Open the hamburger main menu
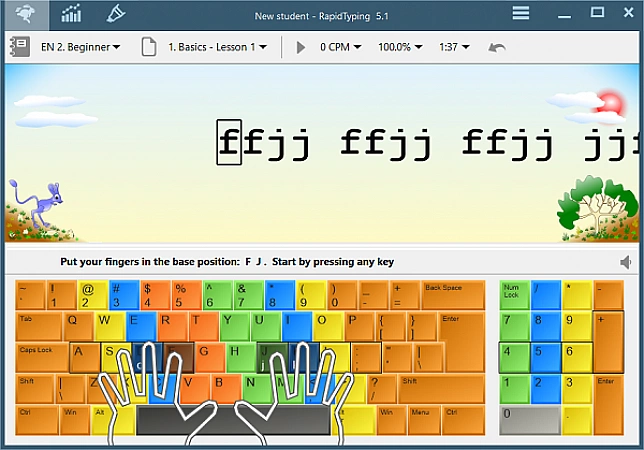Viewport: 644px width, 450px height. [521, 13]
